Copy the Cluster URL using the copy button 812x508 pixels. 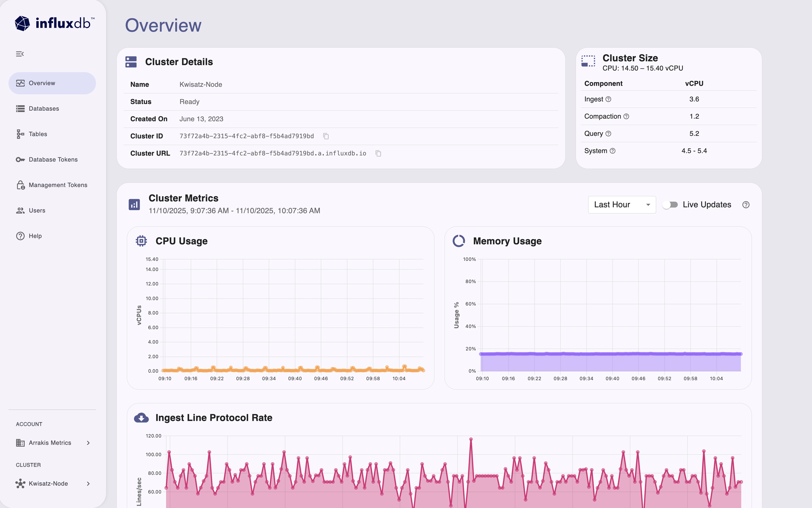coord(378,153)
